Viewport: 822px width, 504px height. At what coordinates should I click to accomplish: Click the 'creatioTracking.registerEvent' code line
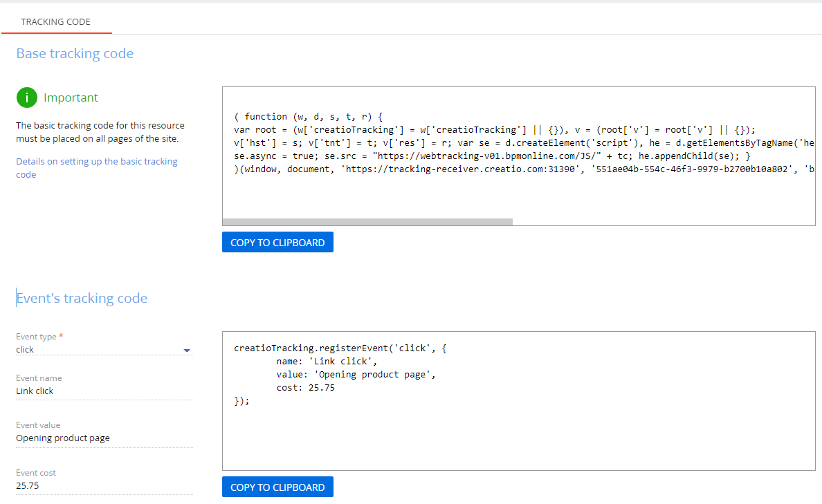[340, 348]
